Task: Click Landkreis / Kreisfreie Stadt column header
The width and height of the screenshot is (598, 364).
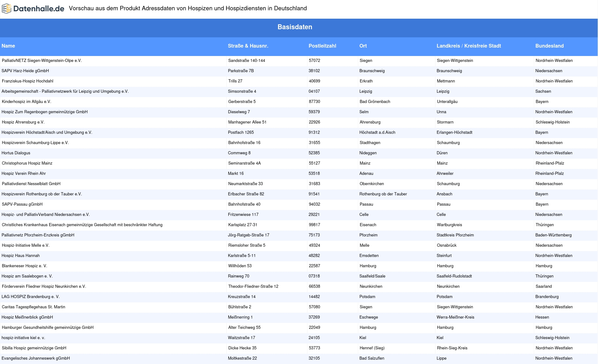Action: (x=469, y=46)
